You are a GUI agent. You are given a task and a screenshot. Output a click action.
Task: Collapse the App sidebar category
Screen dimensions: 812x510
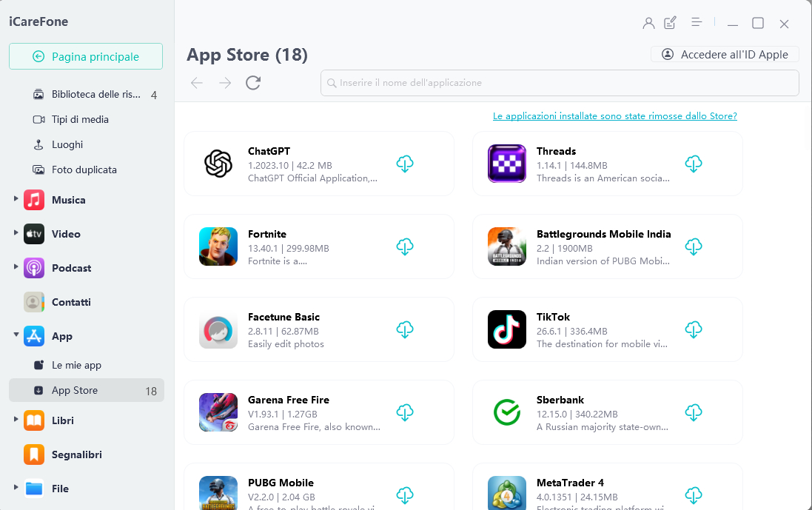click(18, 336)
